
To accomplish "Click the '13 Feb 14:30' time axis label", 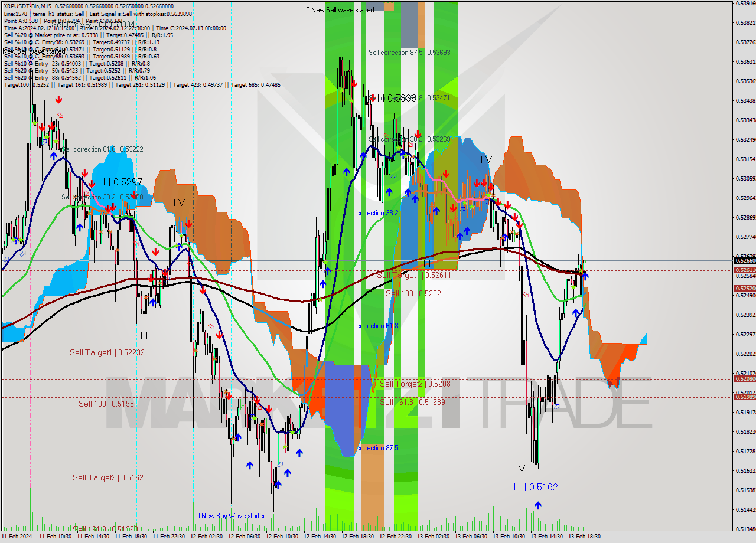I will [x=546, y=537].
